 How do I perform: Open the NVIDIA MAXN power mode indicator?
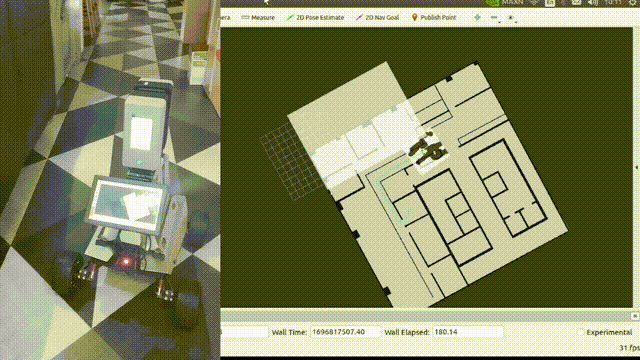point(504,2)
